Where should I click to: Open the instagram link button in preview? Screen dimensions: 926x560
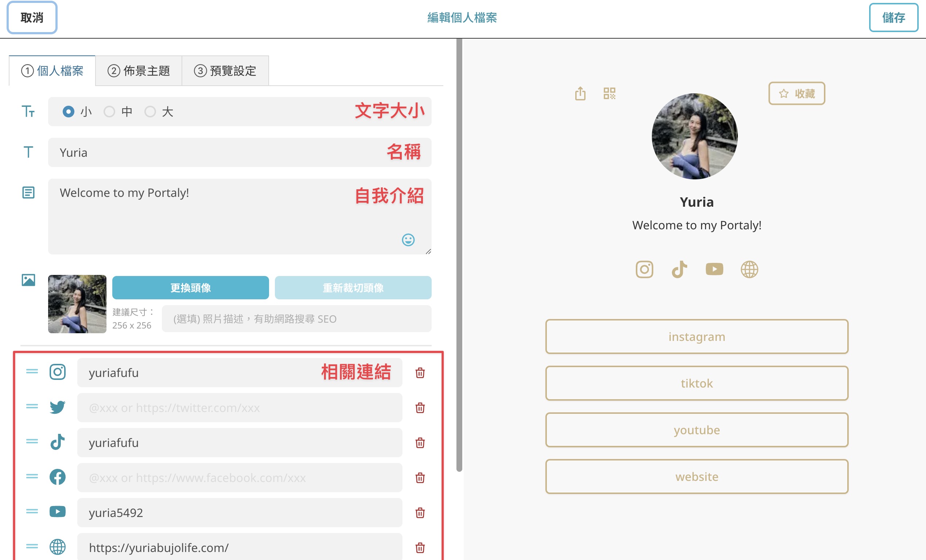click(x=697, y=337)
